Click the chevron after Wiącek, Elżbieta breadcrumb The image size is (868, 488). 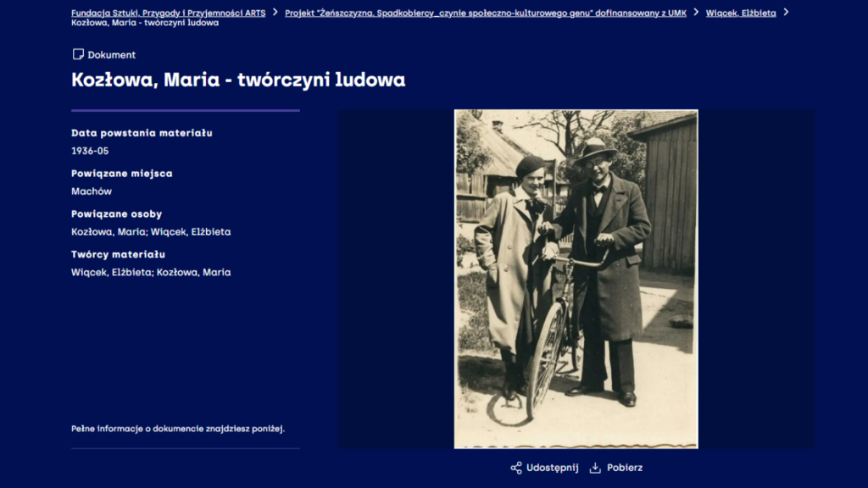[x=786, y=12]
